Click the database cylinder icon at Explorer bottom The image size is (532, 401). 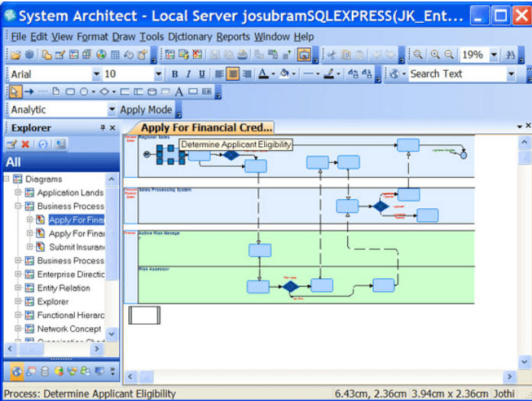pos(45,371)
